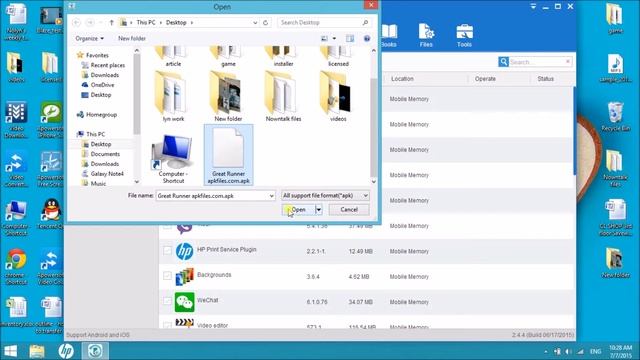640x360 pixels.
Task: Toggle the preview pane in Open dialog
Action: pos(350,38)
